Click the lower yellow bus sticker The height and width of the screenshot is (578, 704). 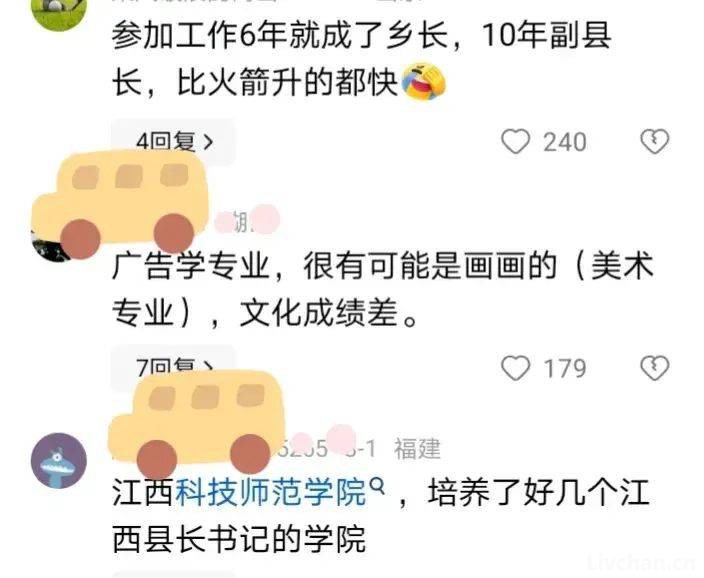pyautogui.click(x=198, y=424)
